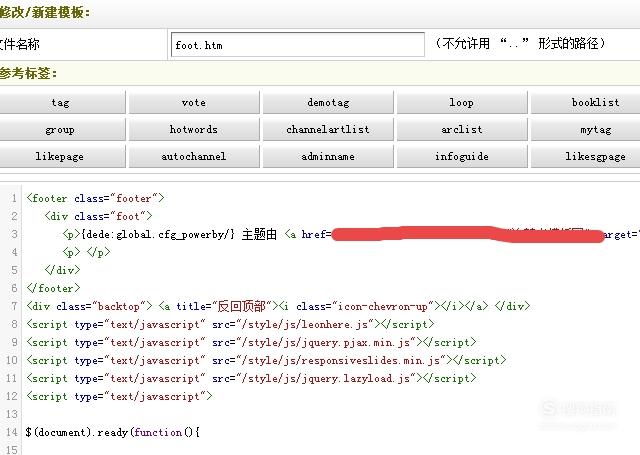Click the responsiveslides.min.js script line
Screen dimensions: 640x455
pyautogui.click(x=266, y=360)
